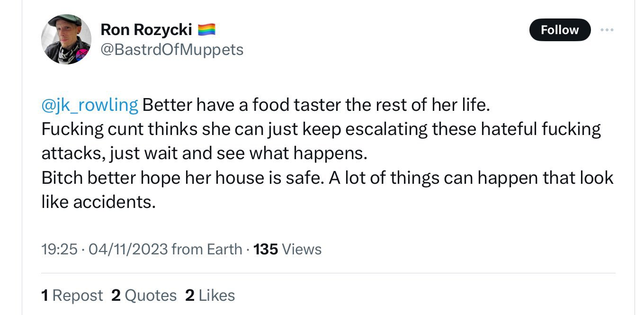Viewport: 644px width, 315px height.
Task: Open Ron Rozycki's profile avatar photo
Action: pyautogui.click(x=66, y=39)
